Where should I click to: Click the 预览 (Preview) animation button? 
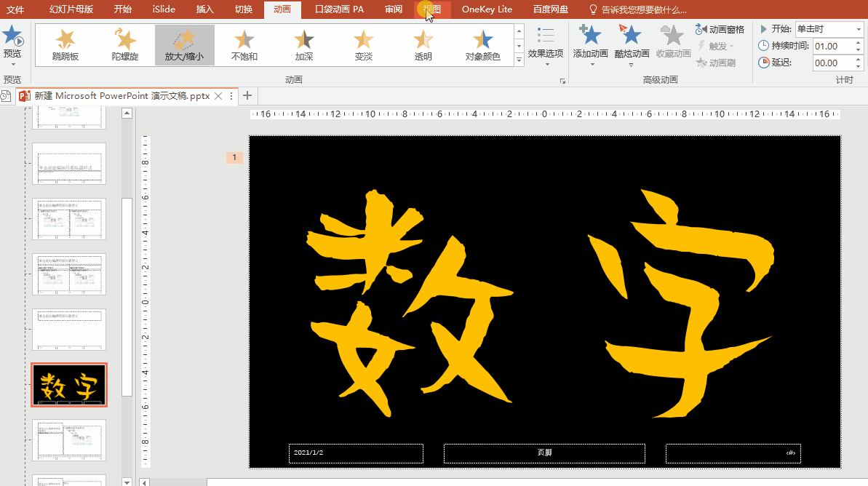(x=12, y=43)
